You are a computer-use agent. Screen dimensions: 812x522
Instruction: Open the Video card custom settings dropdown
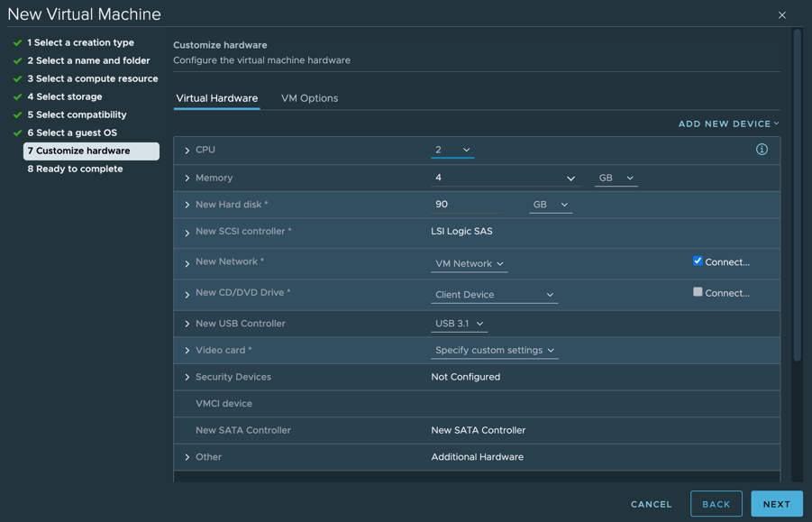click(494, 350)
